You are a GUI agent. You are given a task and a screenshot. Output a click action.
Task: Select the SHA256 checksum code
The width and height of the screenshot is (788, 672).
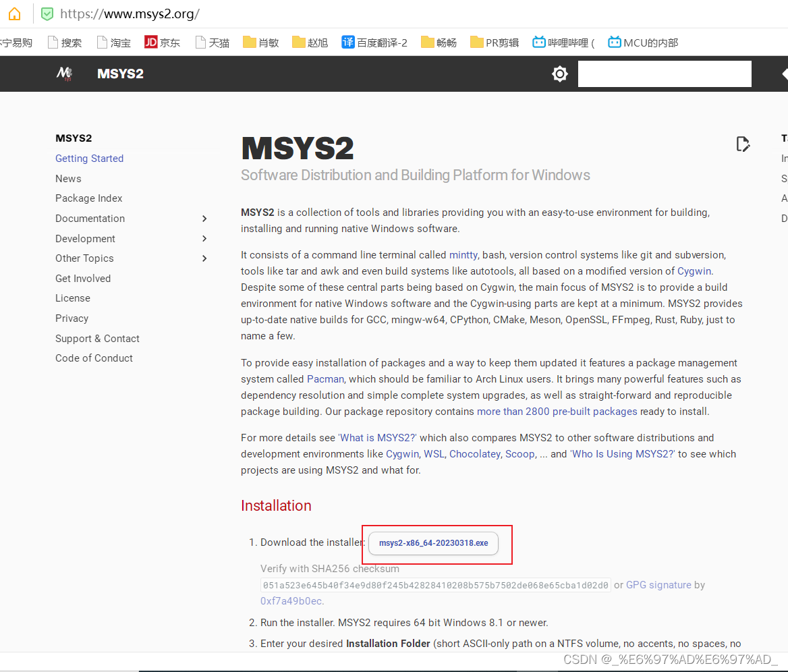[436, 585]
